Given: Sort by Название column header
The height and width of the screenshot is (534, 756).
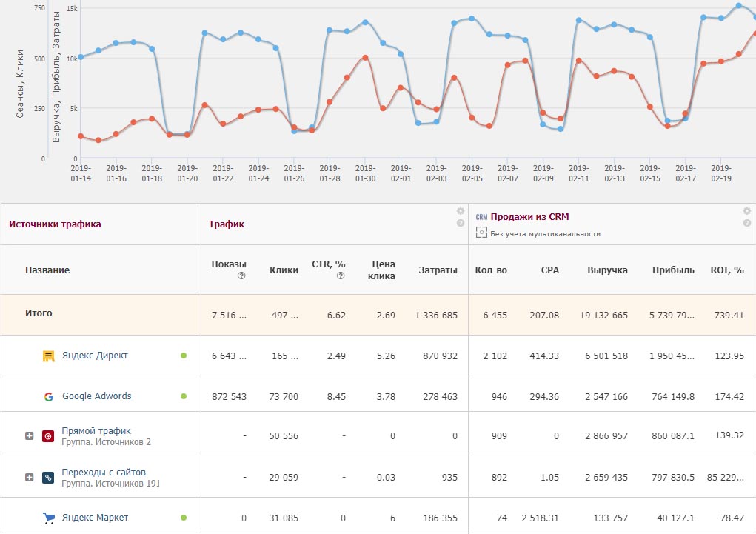Looking at the screenshot, I should [47, 270].
